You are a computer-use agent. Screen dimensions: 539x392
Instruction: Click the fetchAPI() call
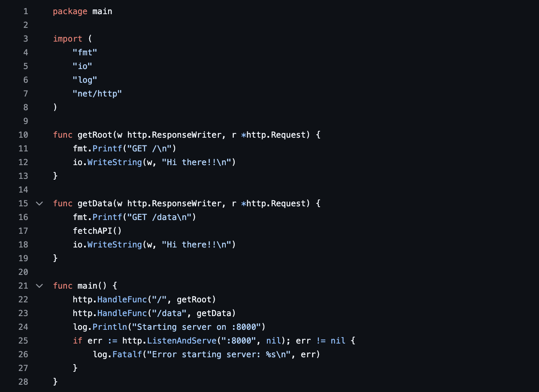tap(97, 231)
